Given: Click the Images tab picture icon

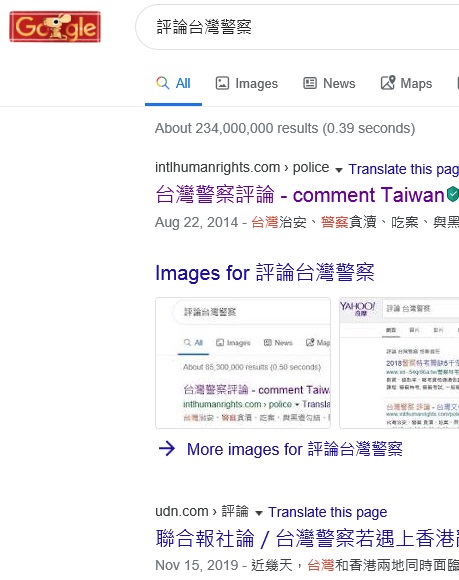Looking at the screenshot, I should tap(222, 83).
